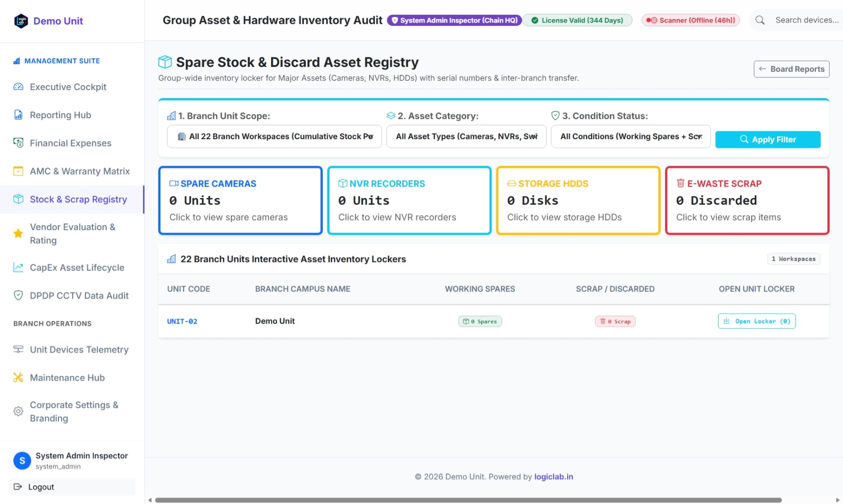This screenshot has width=843, height=504.
Task: Click the System Admin Inspector role badge
Action: (x=454, y=20)
